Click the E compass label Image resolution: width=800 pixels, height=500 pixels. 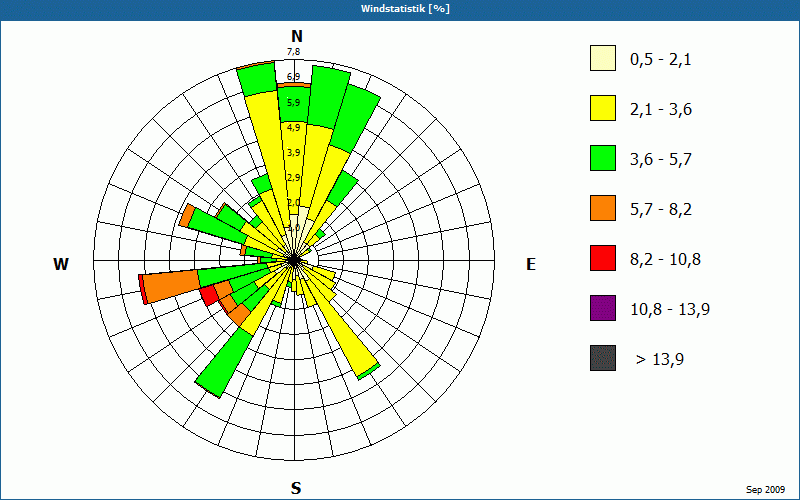[531, 264]
